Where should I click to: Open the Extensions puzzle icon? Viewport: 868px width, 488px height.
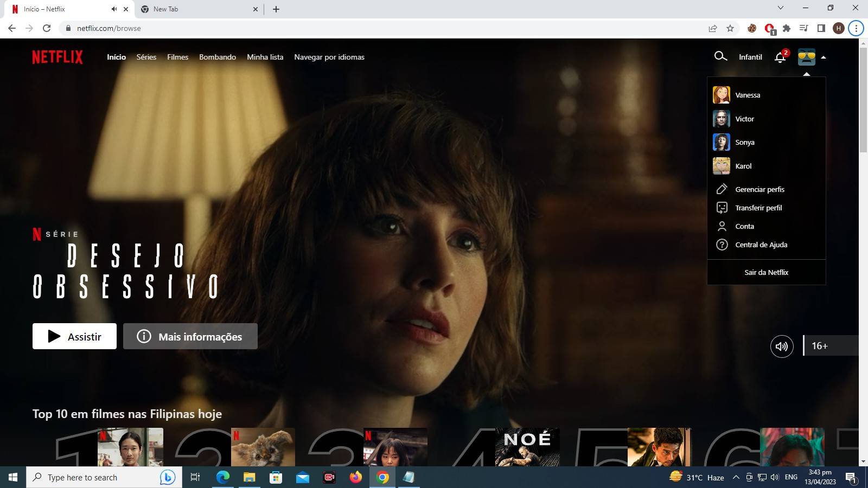click(787, 28)
